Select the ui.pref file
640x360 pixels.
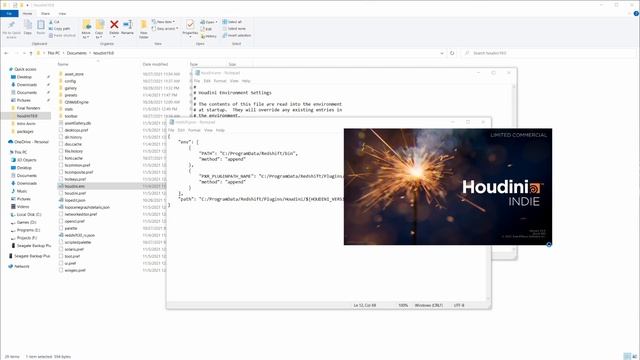click(70, 263)
